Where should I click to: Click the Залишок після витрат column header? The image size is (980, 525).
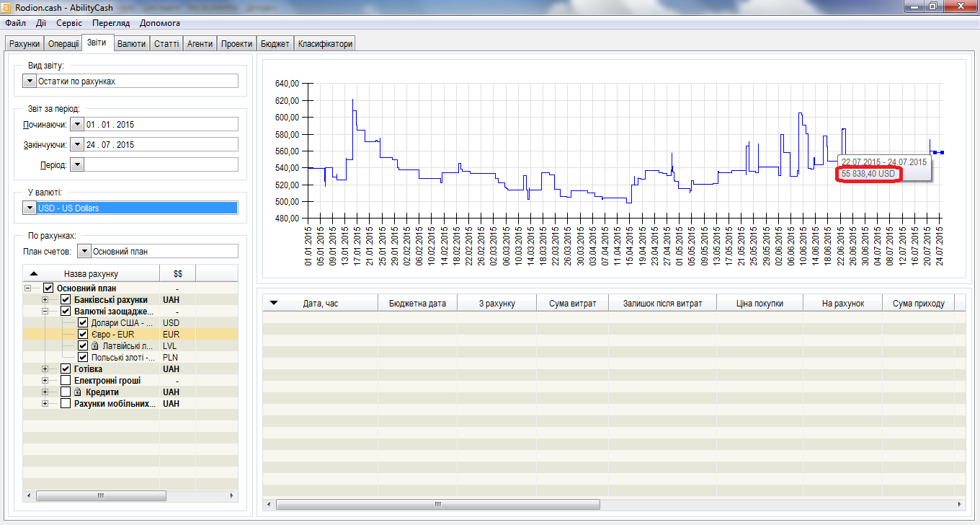click(662, 304)
